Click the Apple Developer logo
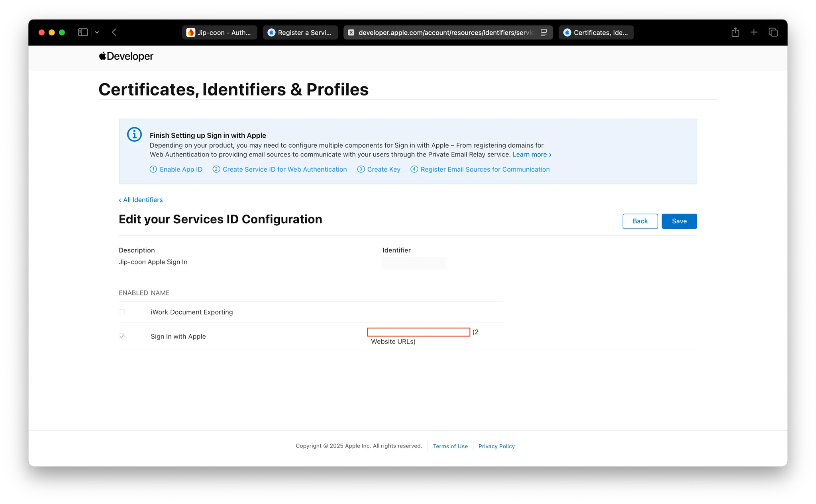 pyautogui.click(x=126, y=56)
